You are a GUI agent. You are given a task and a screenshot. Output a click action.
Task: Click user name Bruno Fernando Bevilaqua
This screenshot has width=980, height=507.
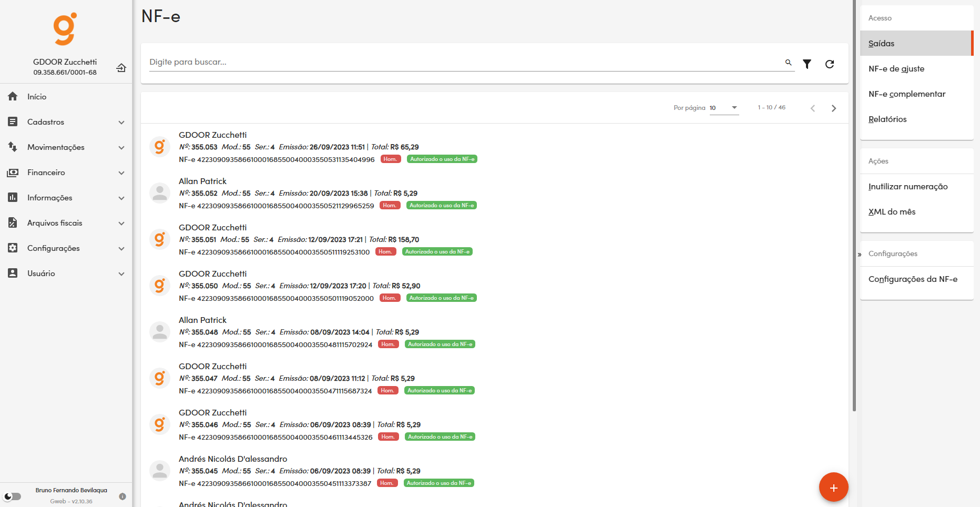coord(72,490)
